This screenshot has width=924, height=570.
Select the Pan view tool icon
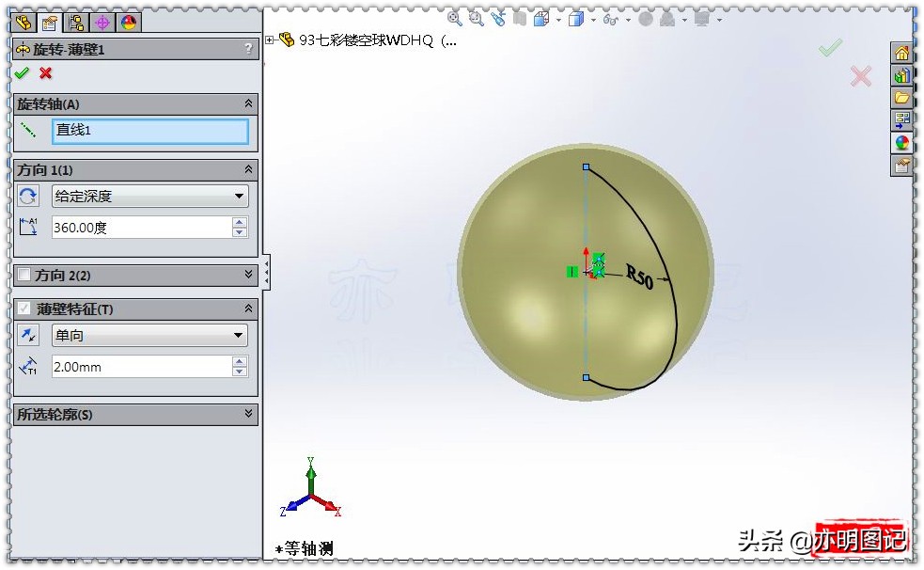(x=497, y=19)
